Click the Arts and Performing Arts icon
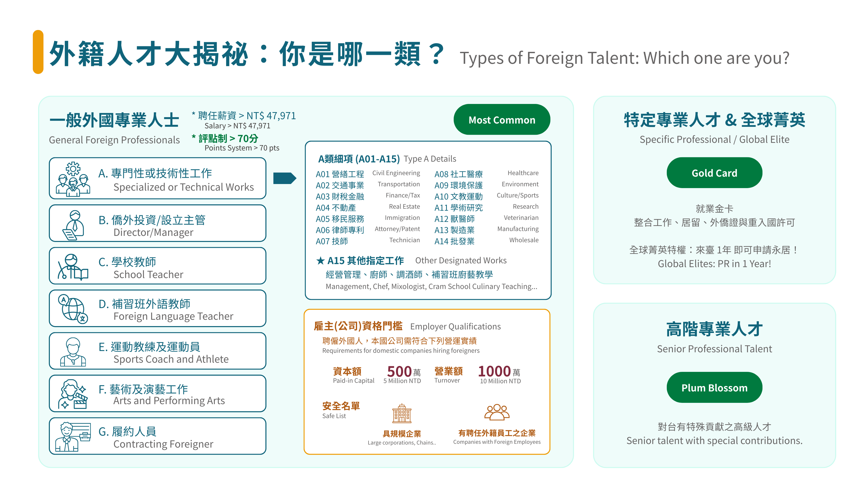Viewport: 868px width, 488px height. click(73, 394)
